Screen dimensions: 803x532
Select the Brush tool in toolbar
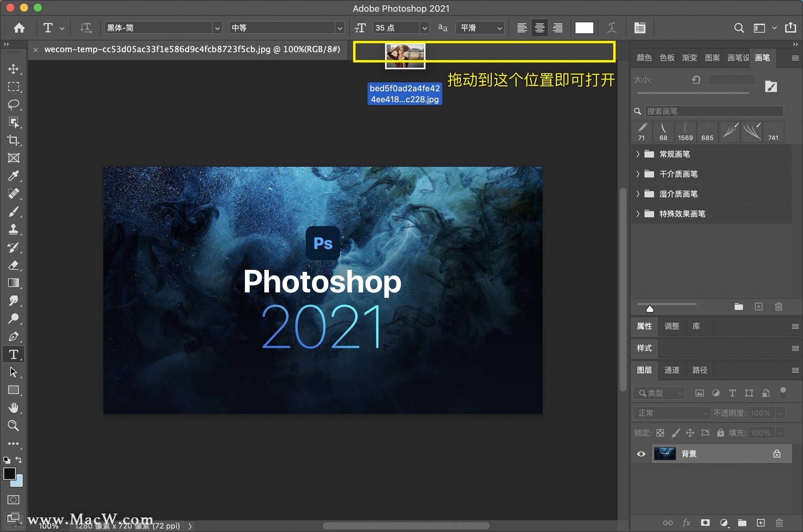(x=13, y=211)
